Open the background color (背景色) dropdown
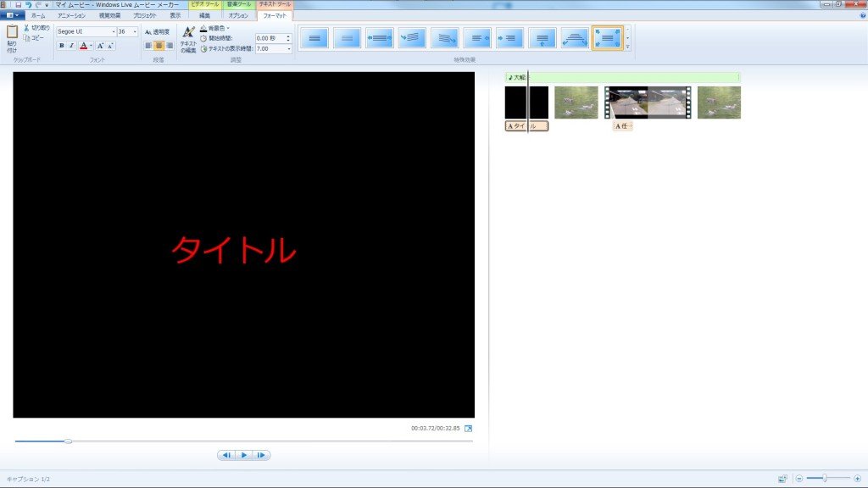This screenshot has width=868, height=488. (x=214, y=28)
